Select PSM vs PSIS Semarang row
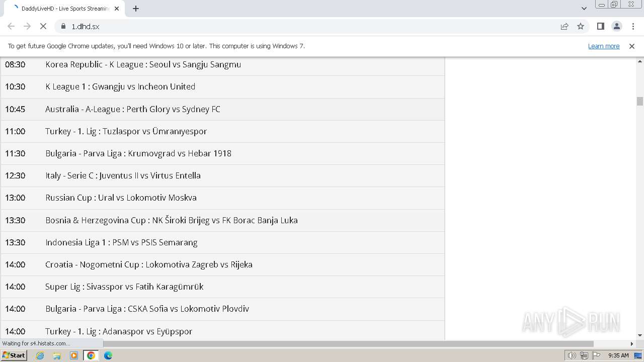 [222, 242]
